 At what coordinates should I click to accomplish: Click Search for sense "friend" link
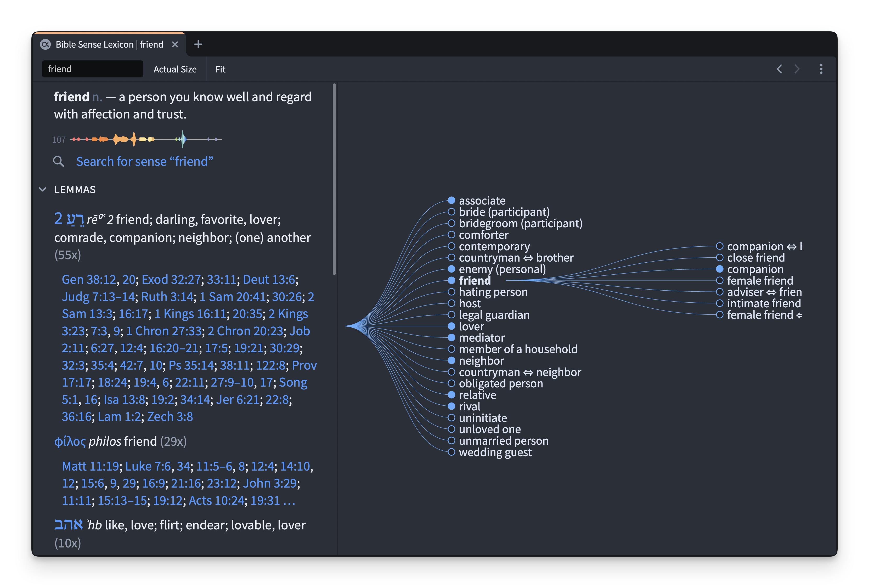coord(145,161)
